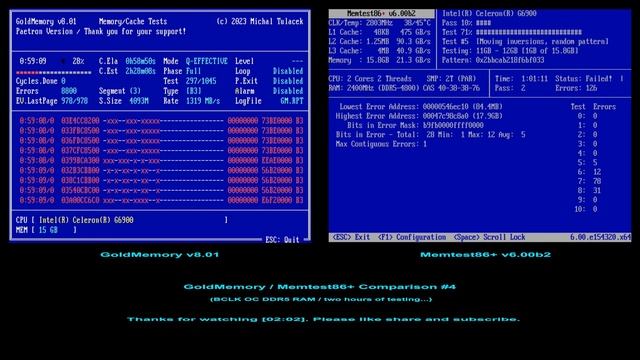
Task: Click the Phase value Full
Action: tap(193, 71)
